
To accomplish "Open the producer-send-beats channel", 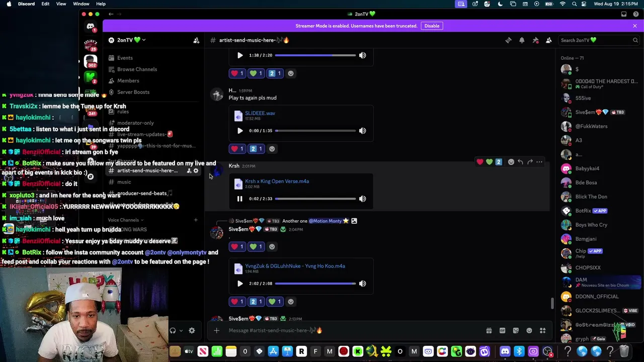I will 142,193.
